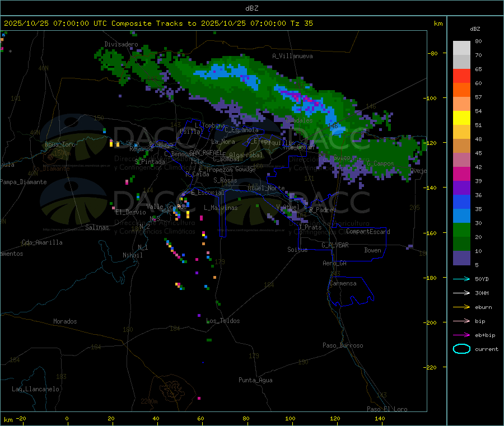Image resolution: width=504 pixels, height=426 pixels.
Task: Click the 'Agua_Toro' map label
Action: pos(60,144)
